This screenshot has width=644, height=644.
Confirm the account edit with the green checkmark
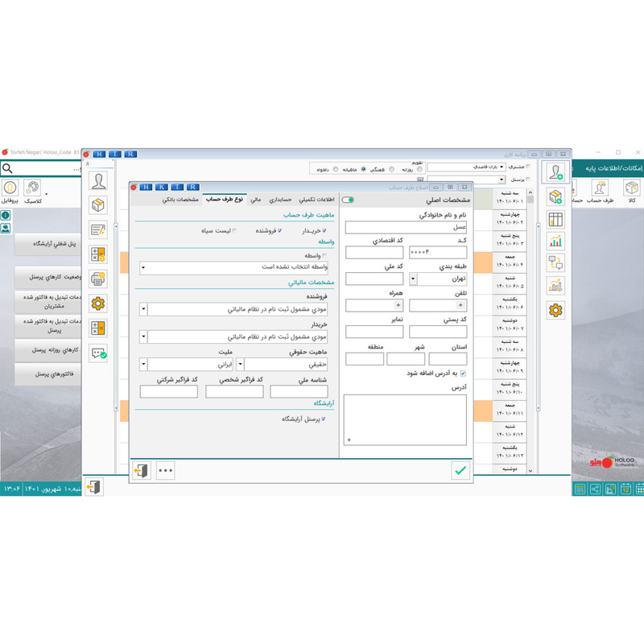[460, 470]
